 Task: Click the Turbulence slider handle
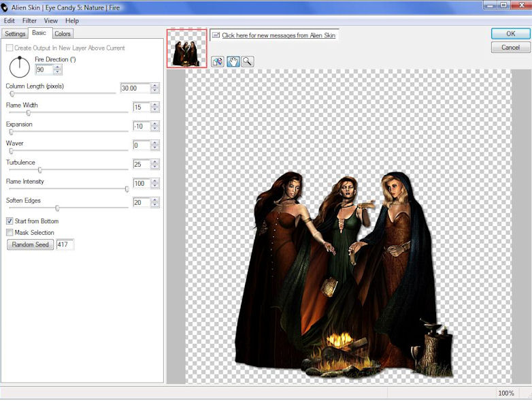coord(40,170)
